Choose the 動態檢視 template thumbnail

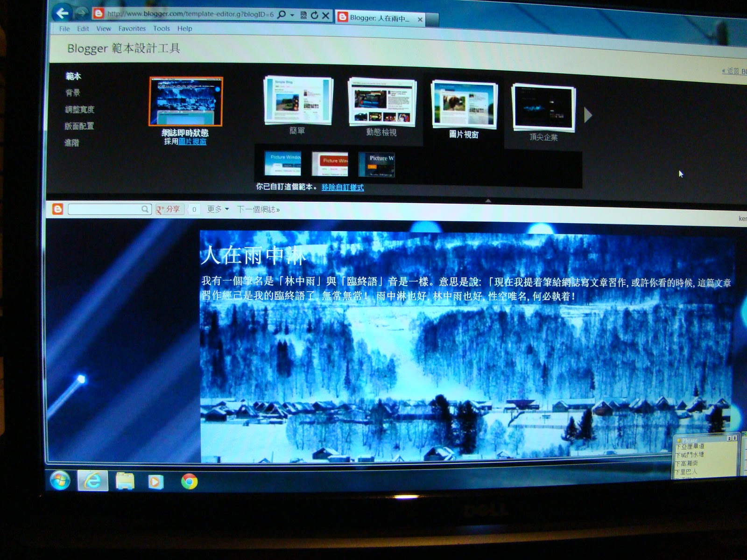click(x=382, y=102)
